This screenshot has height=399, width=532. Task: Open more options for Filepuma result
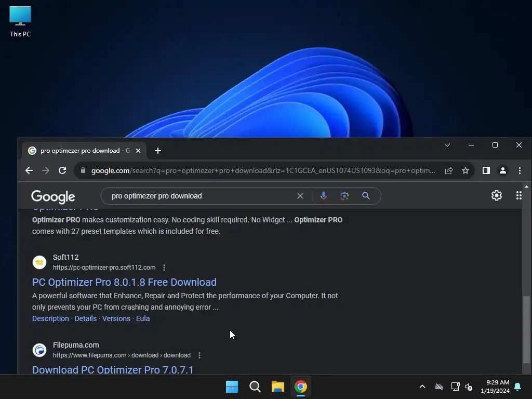(x=199, y=355)
